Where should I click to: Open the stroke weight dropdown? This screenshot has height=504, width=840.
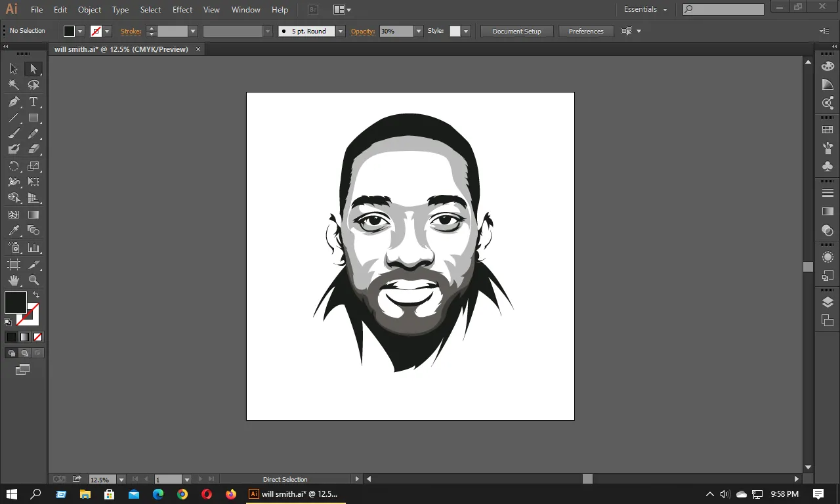point(193,31)
